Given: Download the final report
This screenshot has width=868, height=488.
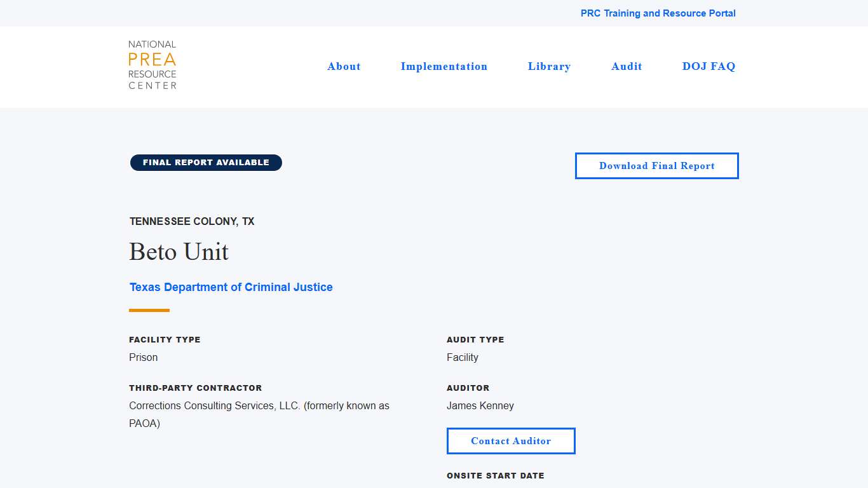Looking at the screenshot, I should pyautogui.click(x=656, y=166).
